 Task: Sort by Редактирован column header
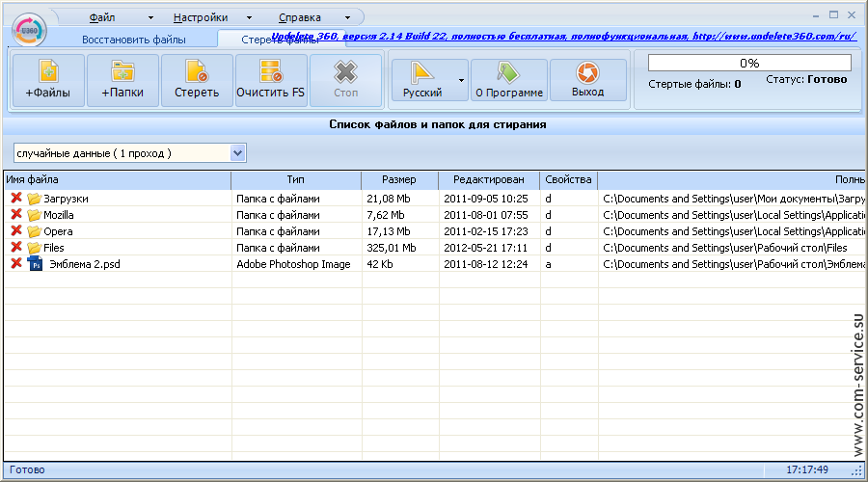[489, 180]
